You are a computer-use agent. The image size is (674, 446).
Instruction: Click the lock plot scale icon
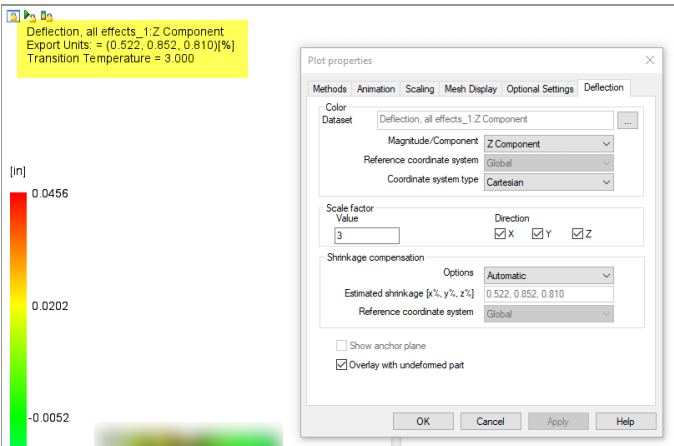coord(46,16)
